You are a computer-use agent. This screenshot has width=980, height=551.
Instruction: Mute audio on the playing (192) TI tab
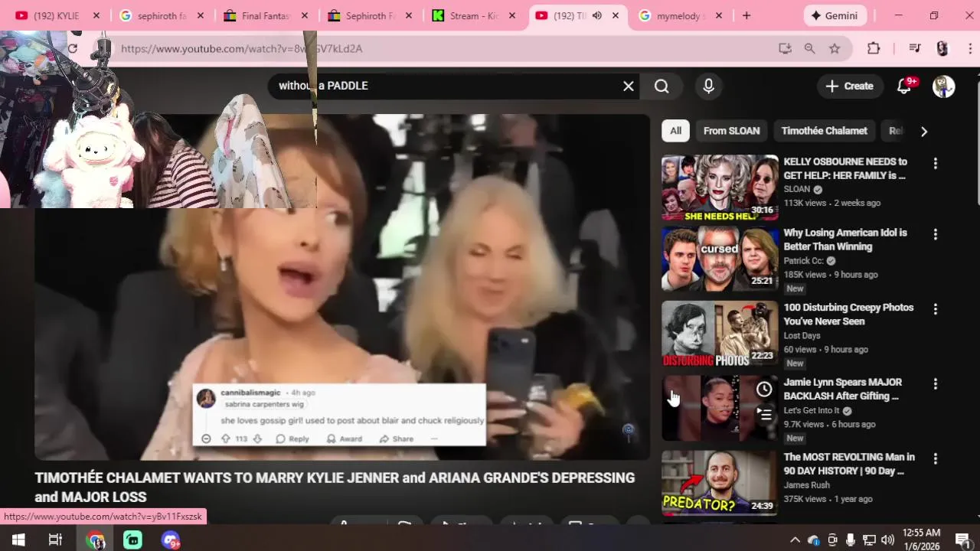597,15
